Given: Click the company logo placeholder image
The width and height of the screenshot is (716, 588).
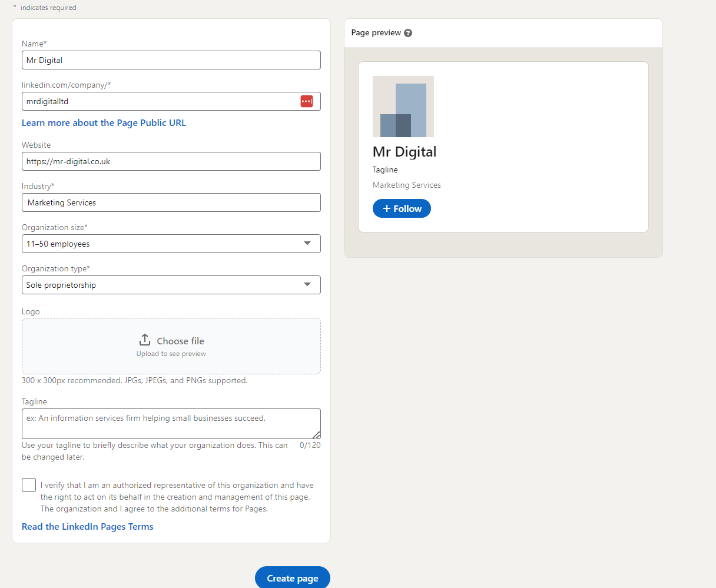Looking at the screenshot, I should pos(403,107).
